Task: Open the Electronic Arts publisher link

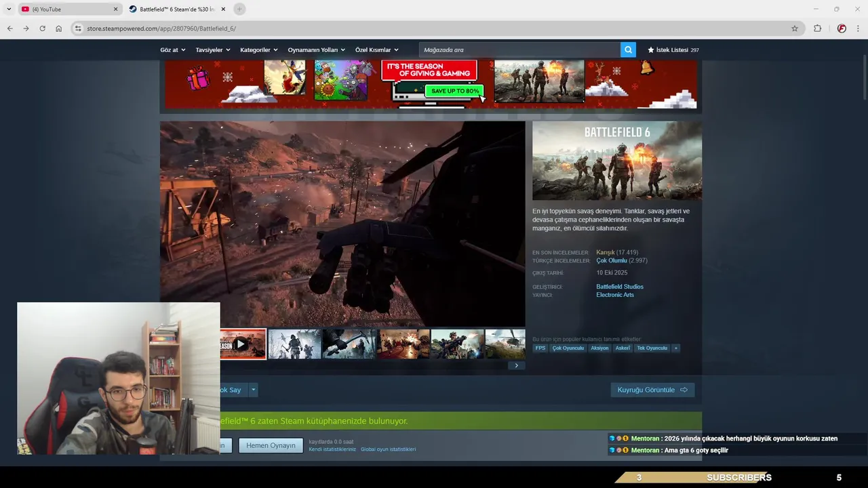Action: 615,295
